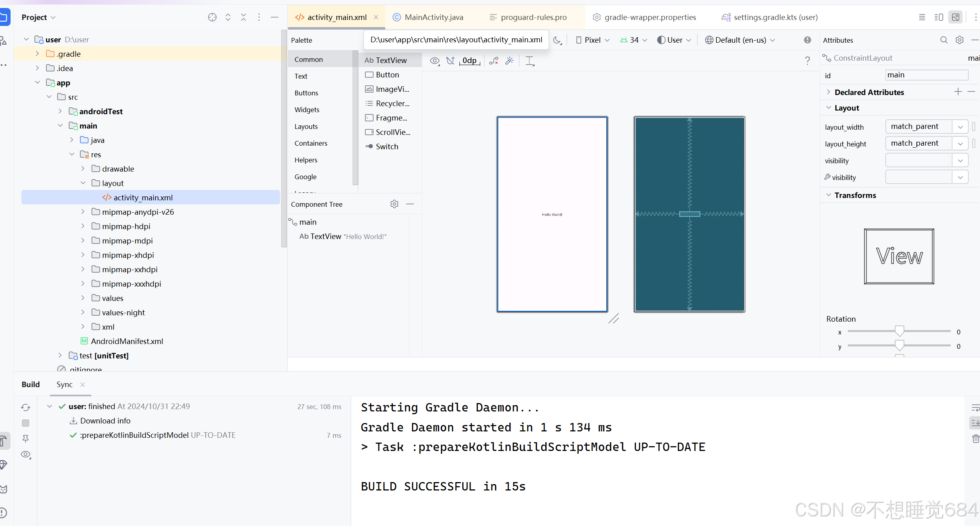Click the Infer Constraints magic wand icon

(509, 61)
